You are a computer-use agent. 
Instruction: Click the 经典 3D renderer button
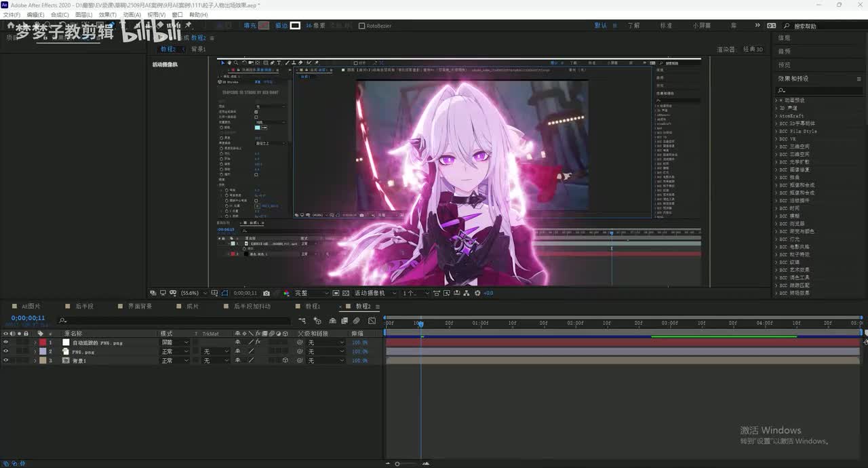click(x=753, y=50)
